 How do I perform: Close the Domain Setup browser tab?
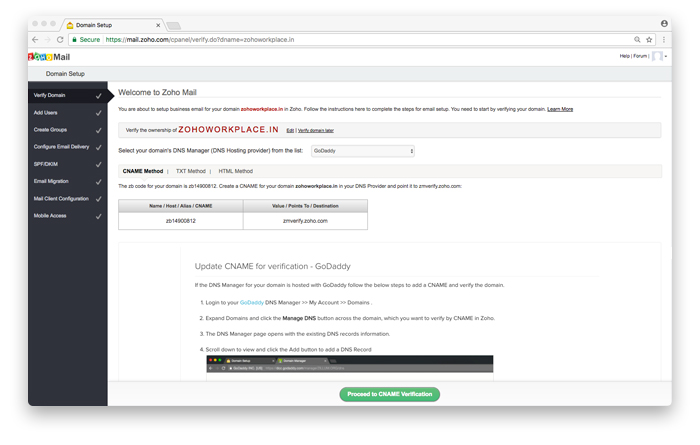(158, 25)
